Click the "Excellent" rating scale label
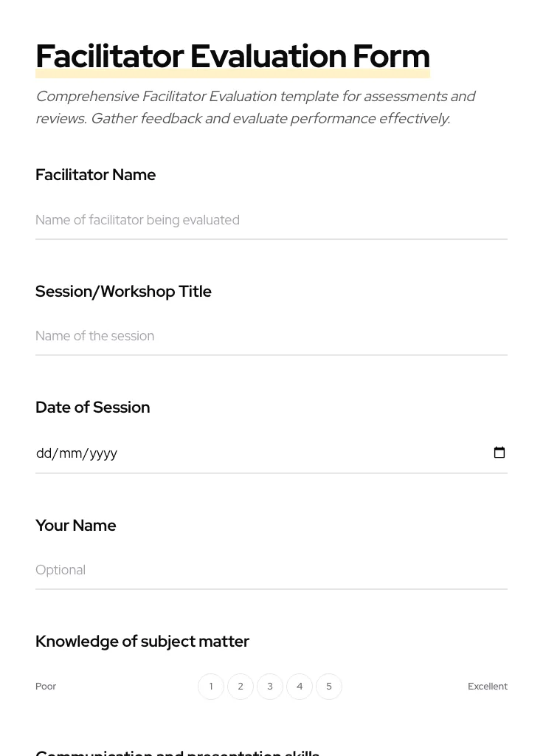 point(487,687)
